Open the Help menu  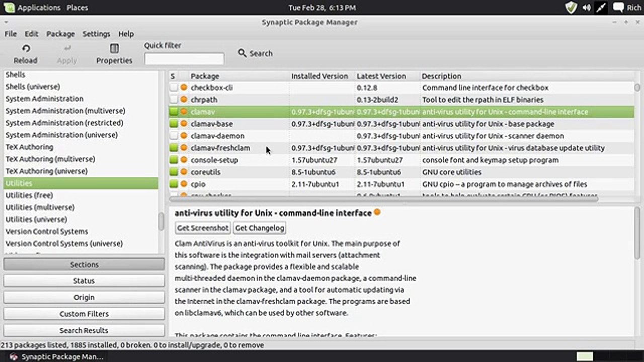(126, 34)
